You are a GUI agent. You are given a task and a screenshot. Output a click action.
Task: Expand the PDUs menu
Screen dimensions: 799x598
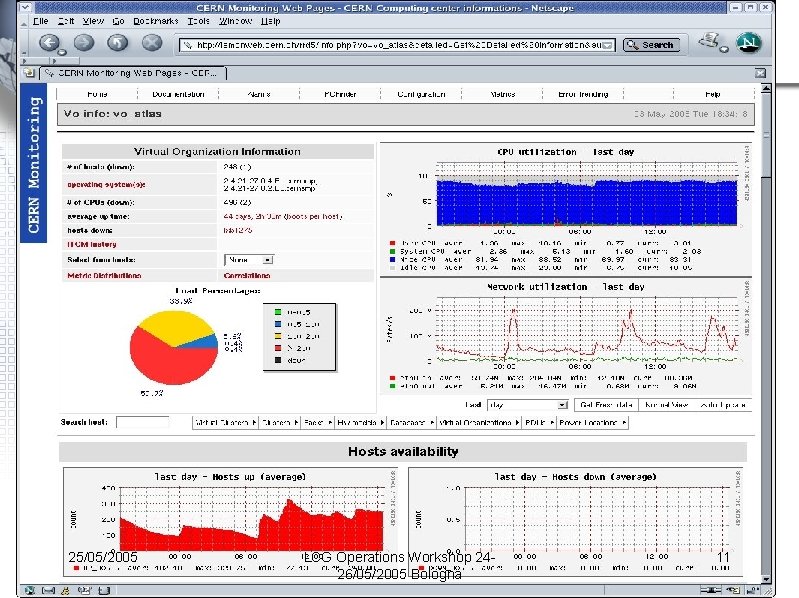[539, 423]
